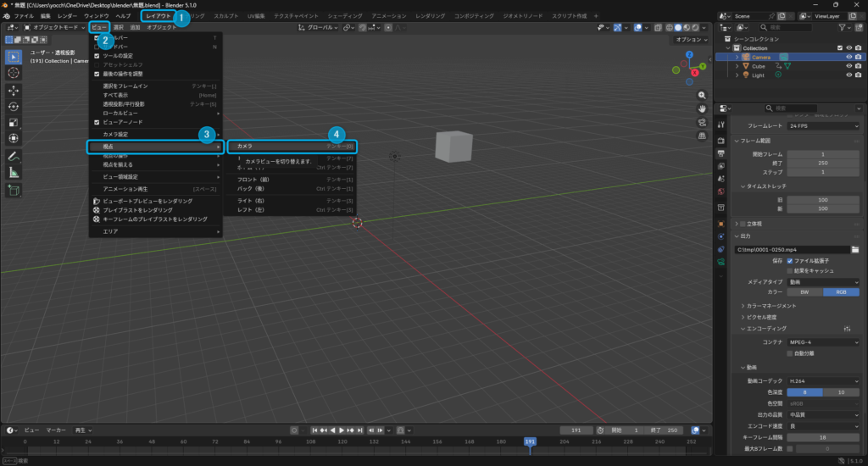Toggle ファイル拡張子 checkbox

pos(789,261)
